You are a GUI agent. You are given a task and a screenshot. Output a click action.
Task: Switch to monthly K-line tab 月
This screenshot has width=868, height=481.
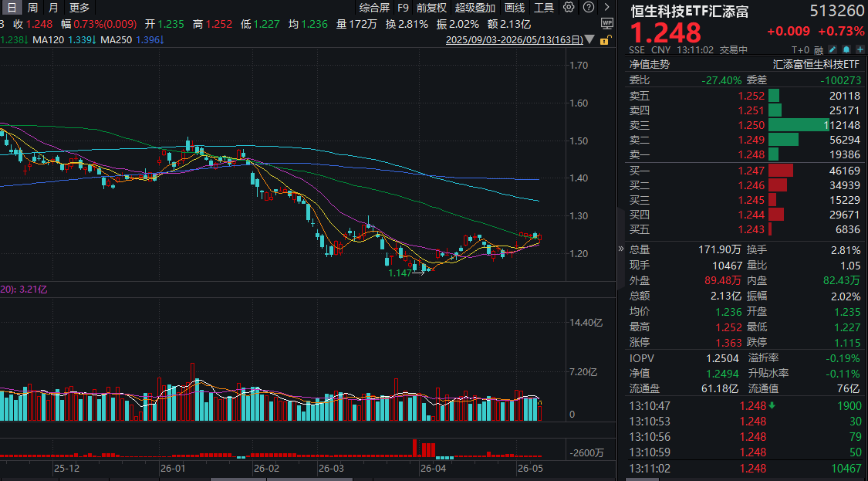tap(53, 8)
